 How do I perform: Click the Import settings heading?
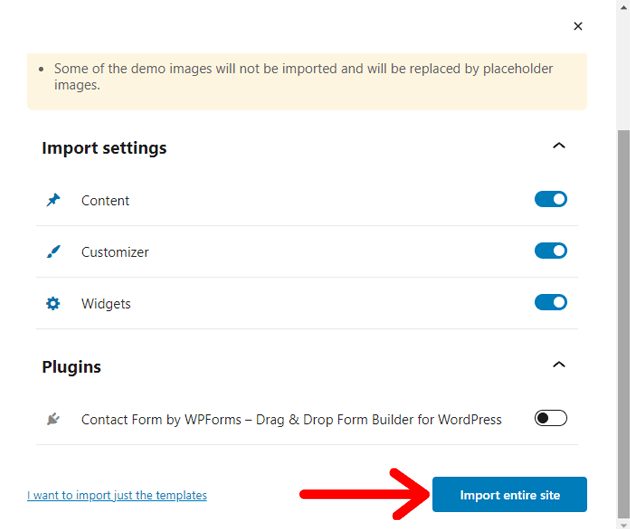(x=104, y=148)
